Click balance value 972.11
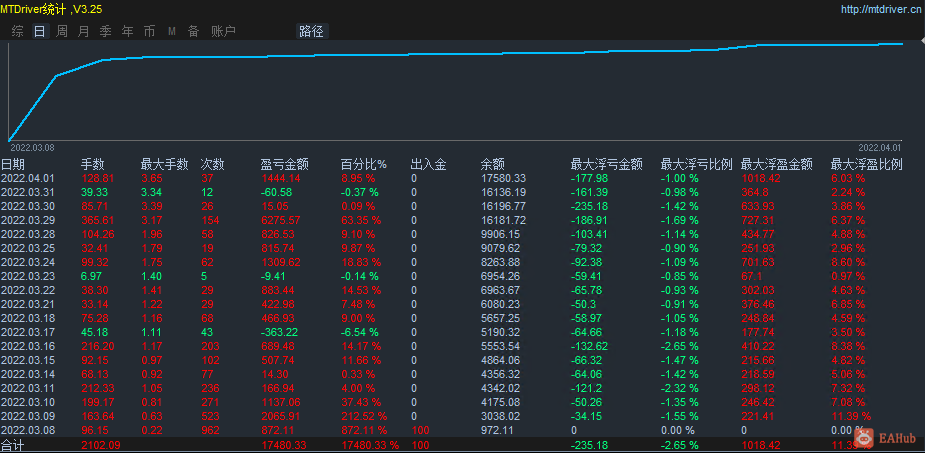 tap(497, 430)
